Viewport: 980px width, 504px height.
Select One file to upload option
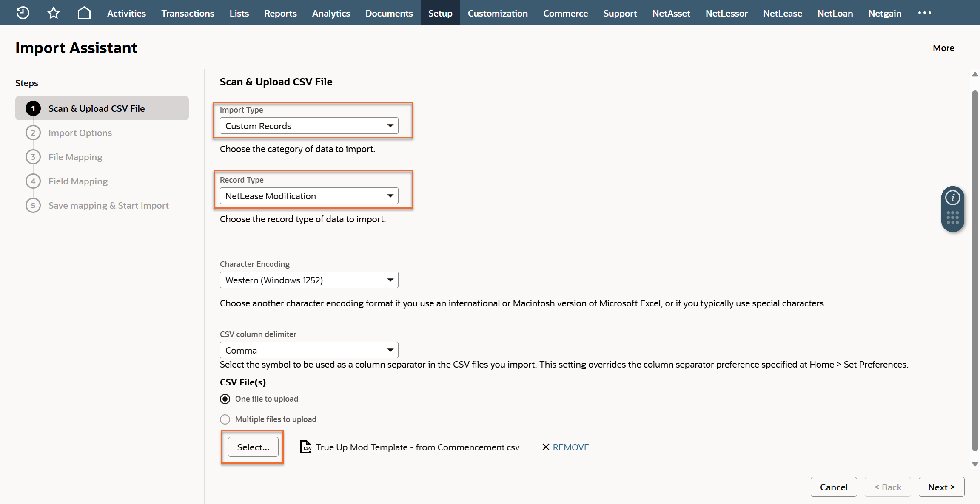click(x=225, y=399)
